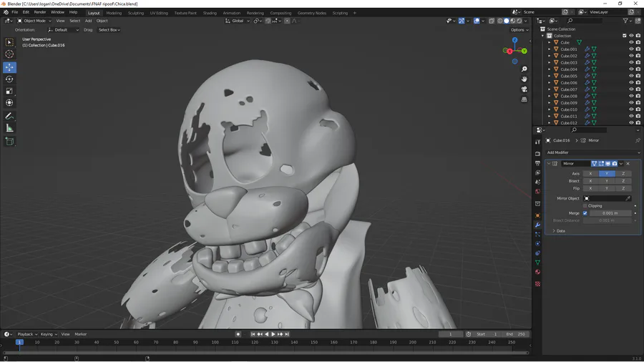Open the Tool properties tab
The width and height of the screenshot is (644, 362).
tap(537, 142)
